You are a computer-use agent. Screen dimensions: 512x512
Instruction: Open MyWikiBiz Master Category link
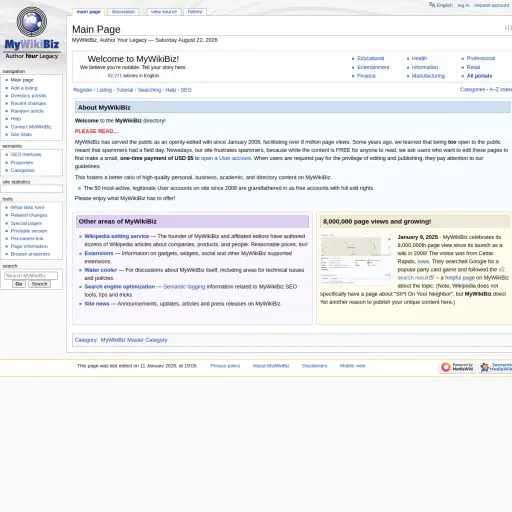134,340
